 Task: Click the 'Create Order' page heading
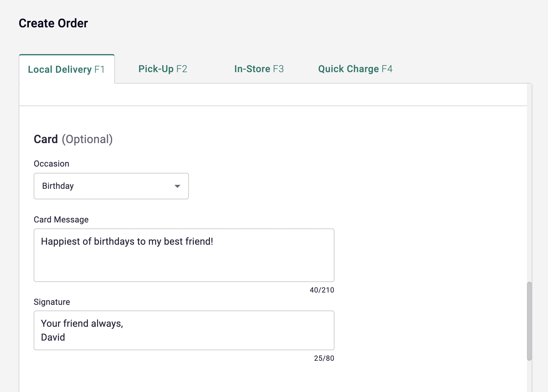(53, 23)
